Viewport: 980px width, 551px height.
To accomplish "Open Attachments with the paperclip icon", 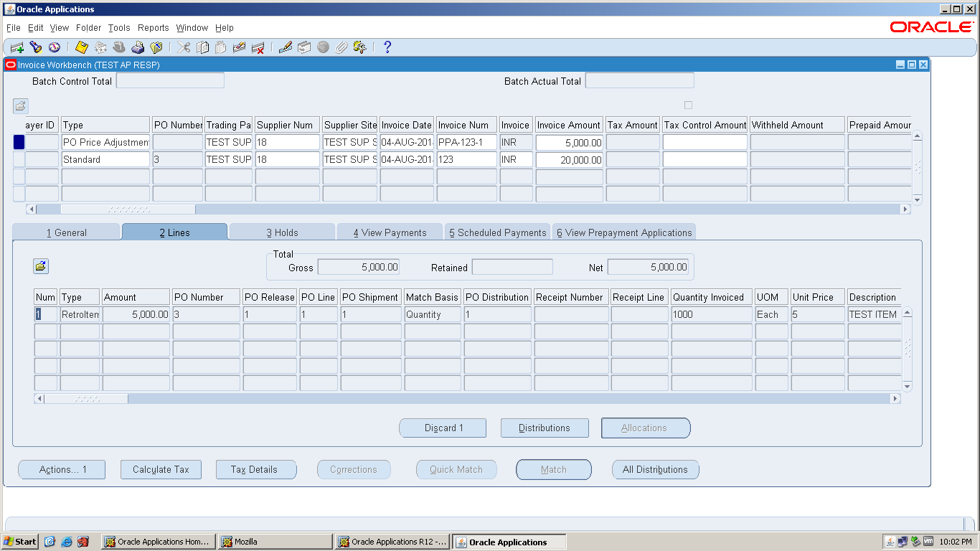I will pos(341,47).
